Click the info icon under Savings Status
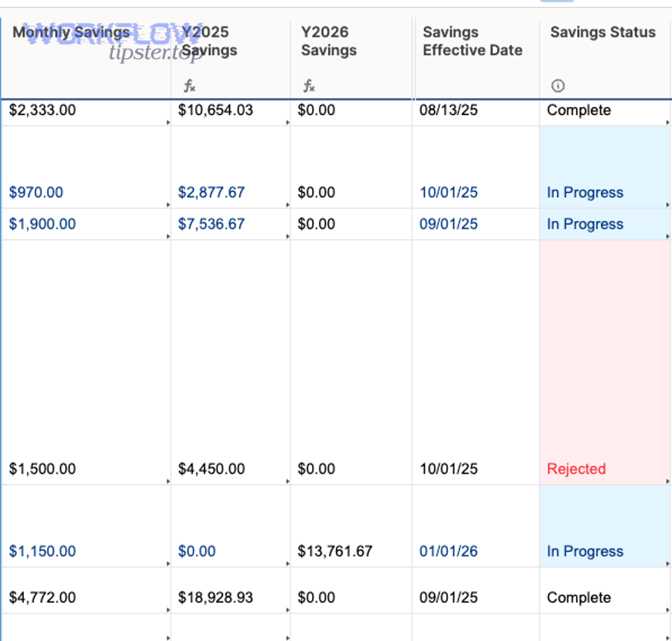 click(x=557, y=87)
